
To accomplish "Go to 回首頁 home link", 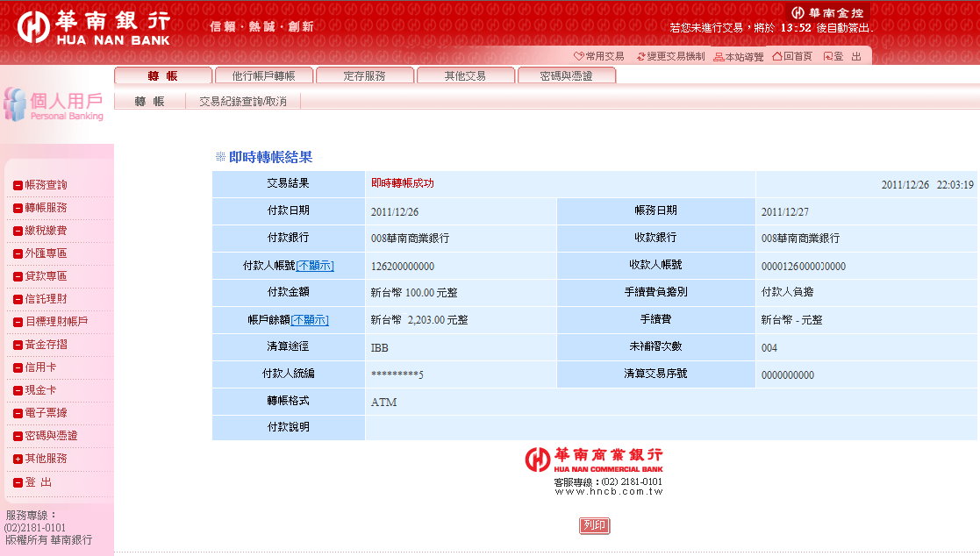I will [792, 56].
